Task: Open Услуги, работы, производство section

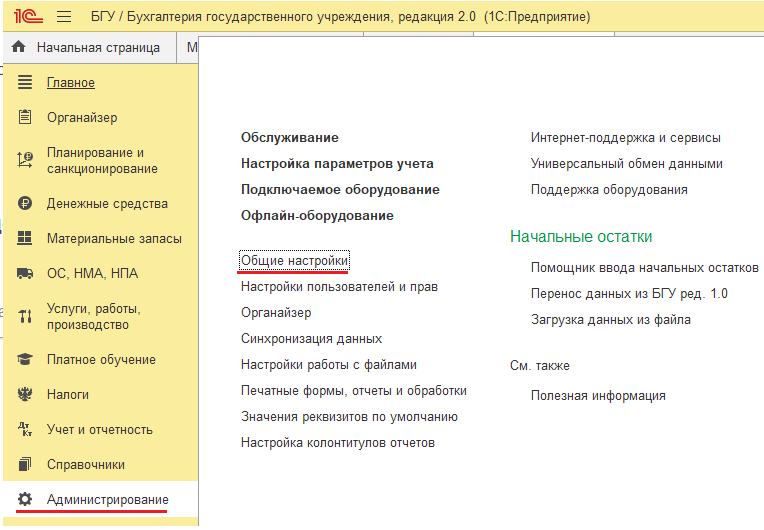Action: [x=94, y=317]
